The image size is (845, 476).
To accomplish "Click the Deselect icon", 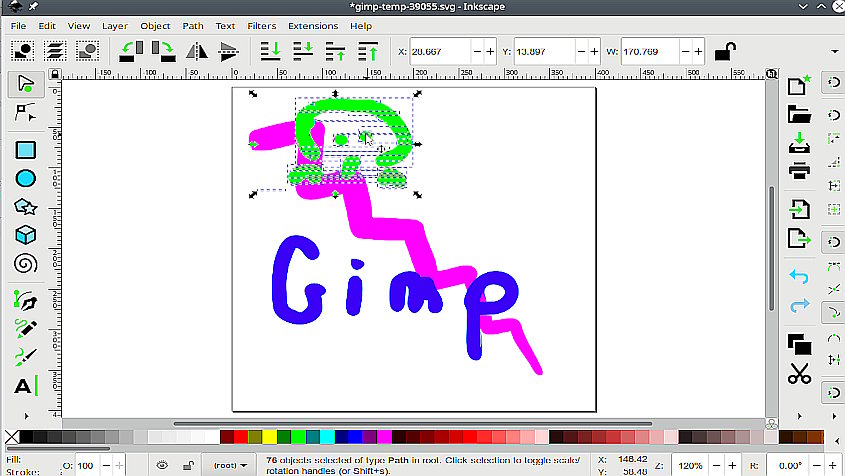I will coord(87,51).
